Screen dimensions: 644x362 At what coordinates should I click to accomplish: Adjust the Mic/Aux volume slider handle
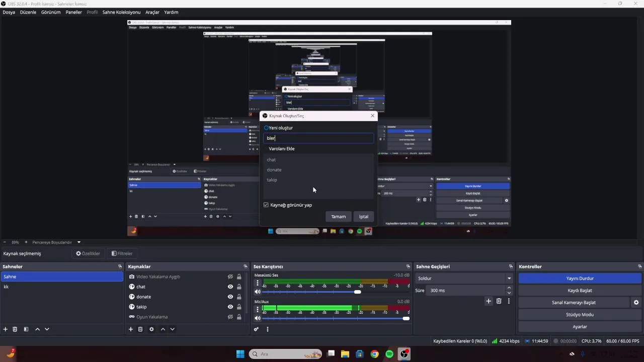click(x=406, y=318)
